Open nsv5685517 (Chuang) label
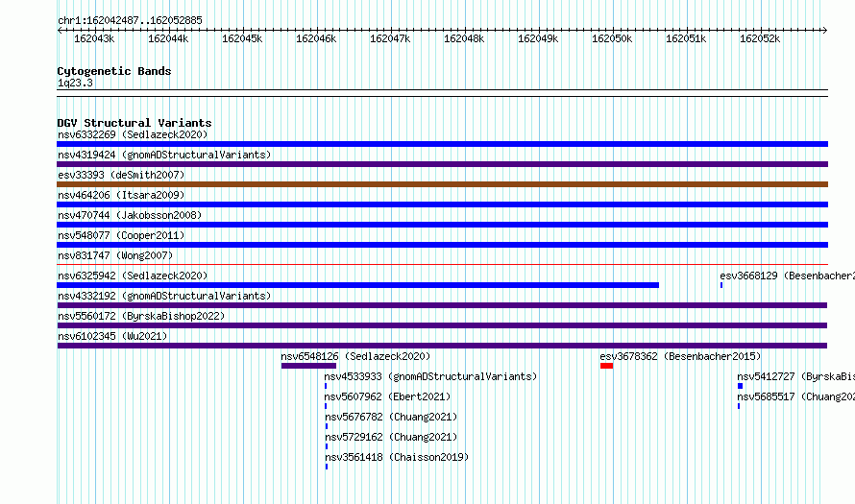The width and height of the screenshot is (855, 504). point(795,396)
